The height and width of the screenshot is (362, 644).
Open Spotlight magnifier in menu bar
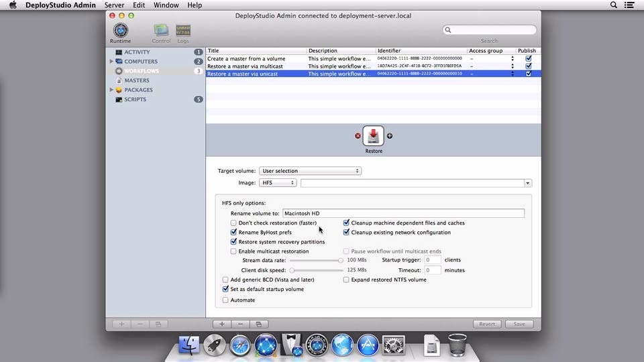tap(613, 5)
